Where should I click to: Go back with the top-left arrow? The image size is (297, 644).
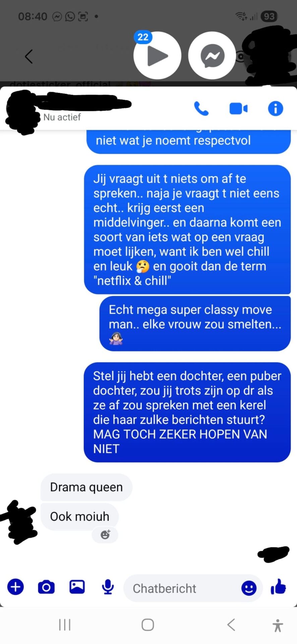(29, 56)
